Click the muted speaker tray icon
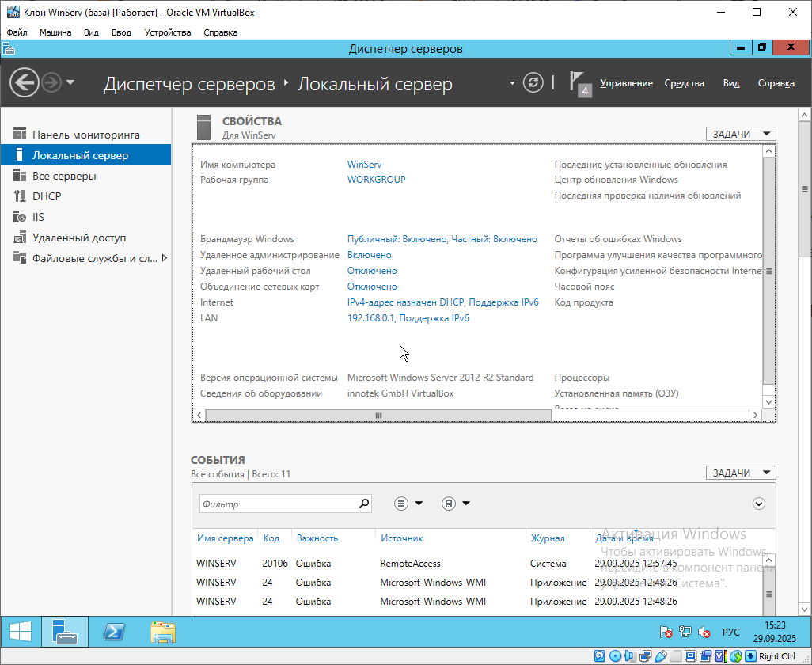Image resolution: width=812 pixels, height=665 pixels. pyautogui.click(x=704, y=632)
